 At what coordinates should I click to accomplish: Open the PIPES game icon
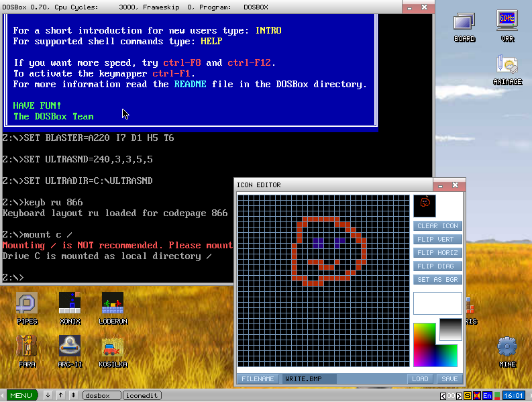[27, 308]
